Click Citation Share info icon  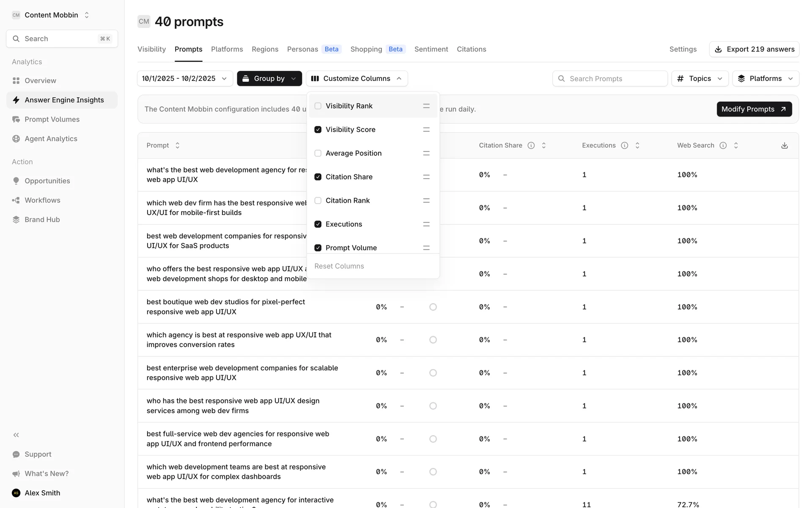point(531,146)
